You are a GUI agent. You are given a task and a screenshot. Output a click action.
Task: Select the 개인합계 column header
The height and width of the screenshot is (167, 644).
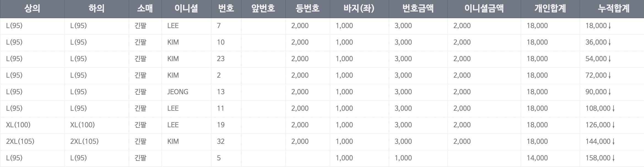pyautogui.click(x=550, y=9)
